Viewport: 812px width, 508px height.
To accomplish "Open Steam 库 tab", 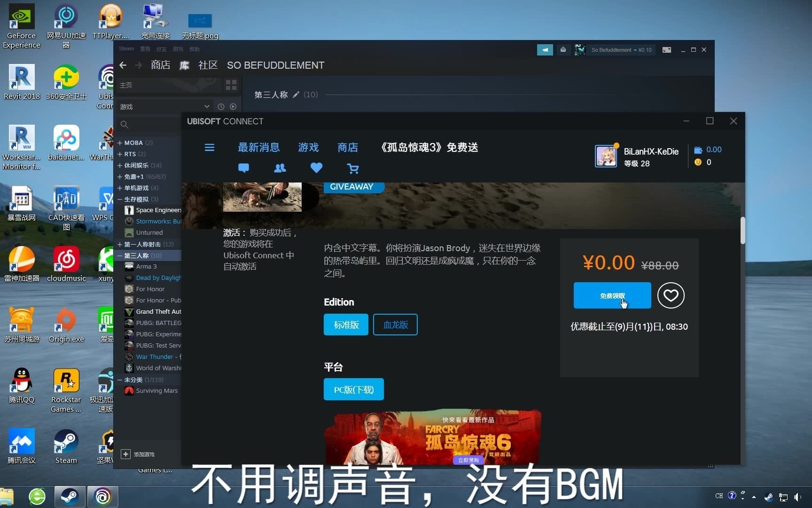I will (184, 65).
